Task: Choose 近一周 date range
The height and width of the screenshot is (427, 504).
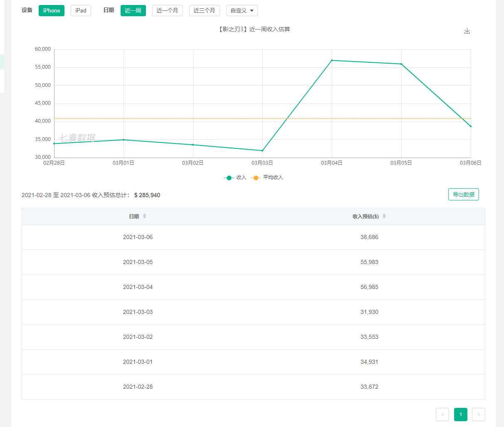Action: point(133,10)
